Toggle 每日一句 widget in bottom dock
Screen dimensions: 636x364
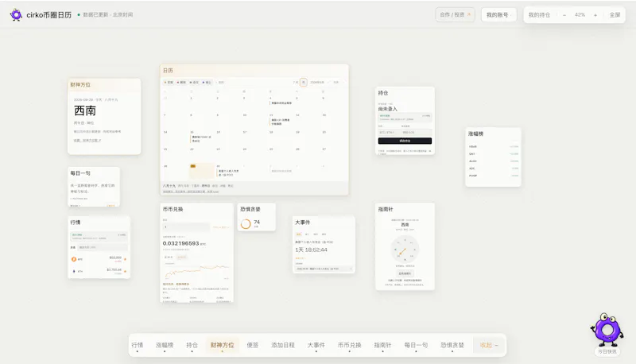[x=416, y=345]
